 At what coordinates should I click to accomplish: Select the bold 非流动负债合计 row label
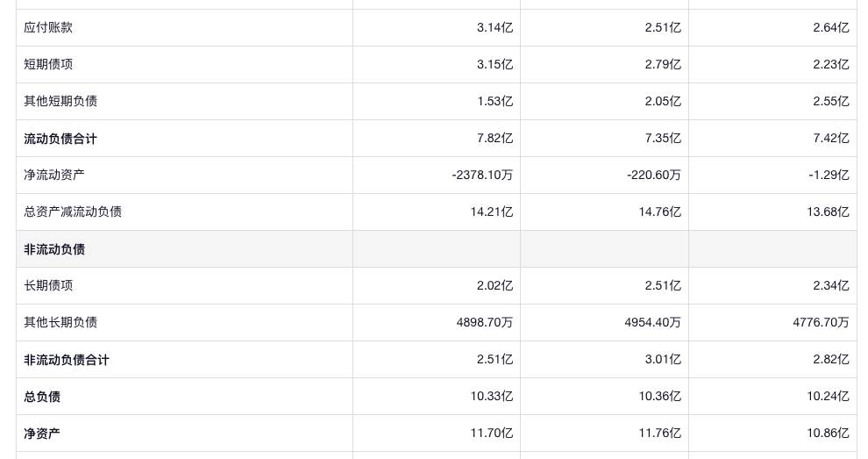pyautogui.click(x=67, y=360)
